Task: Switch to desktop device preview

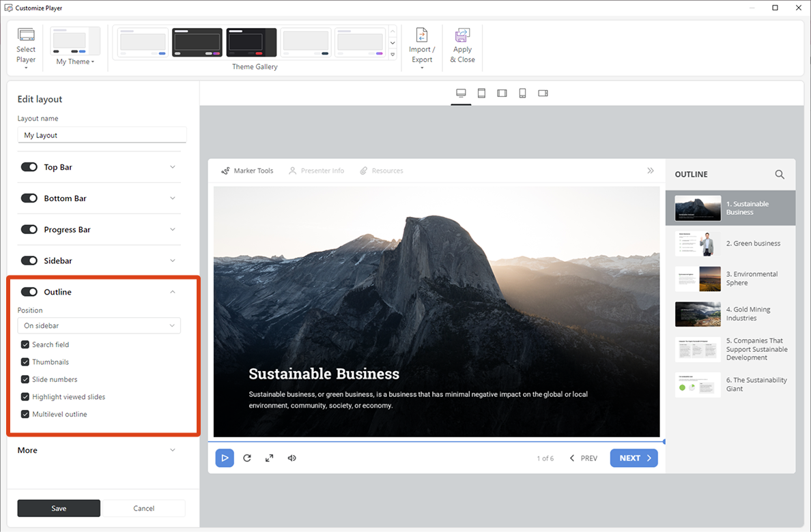Action: click(461, 93)
